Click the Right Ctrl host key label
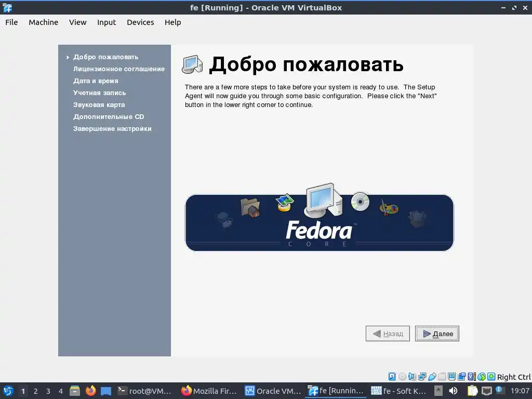Screen dimensions: 532x399 click(514, 377)
